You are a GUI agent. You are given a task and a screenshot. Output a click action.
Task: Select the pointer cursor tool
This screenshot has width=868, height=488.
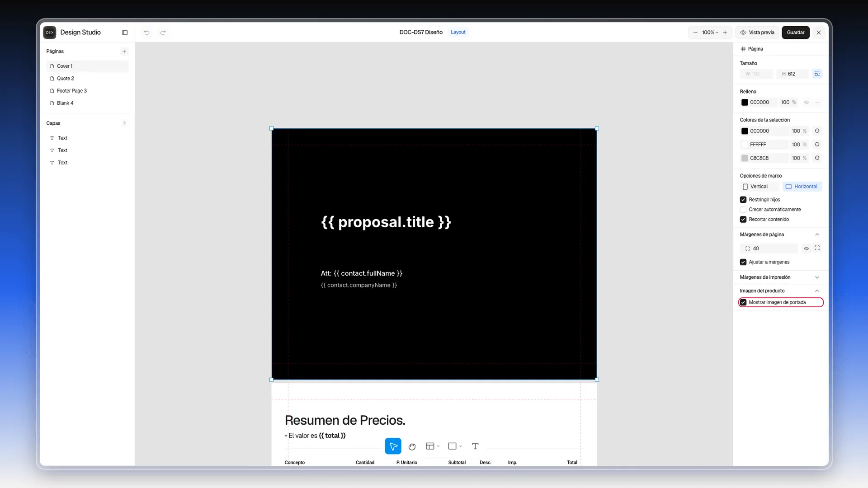(393, 446)
